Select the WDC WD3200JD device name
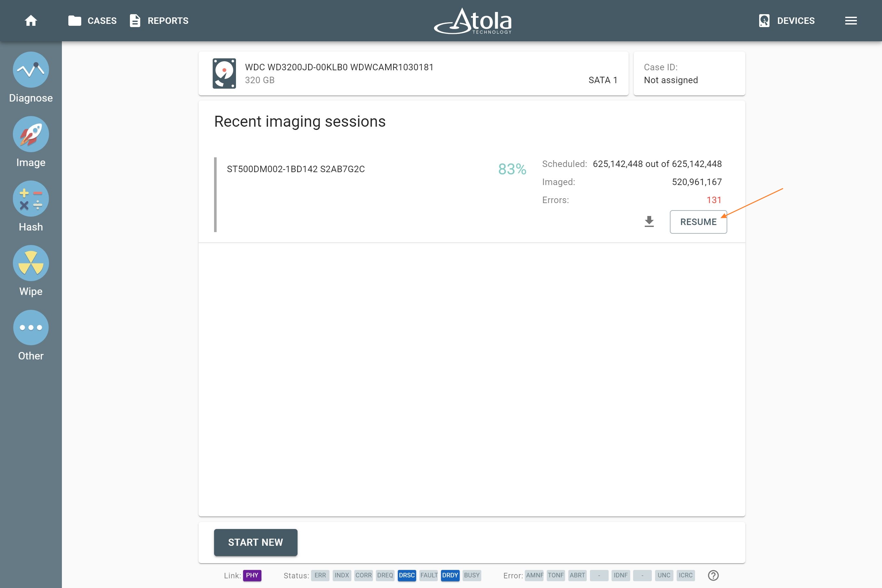Screen dimensions: 882x588 tap(339, 67)
